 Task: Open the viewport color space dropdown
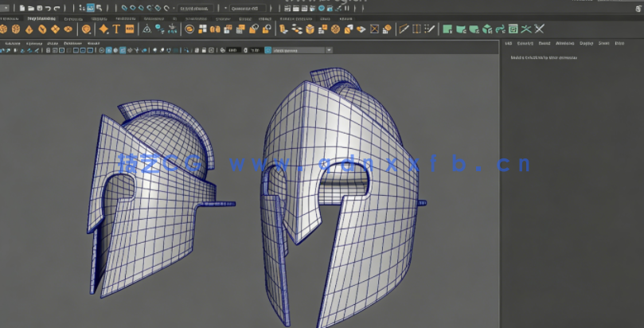tap(301, 49)
